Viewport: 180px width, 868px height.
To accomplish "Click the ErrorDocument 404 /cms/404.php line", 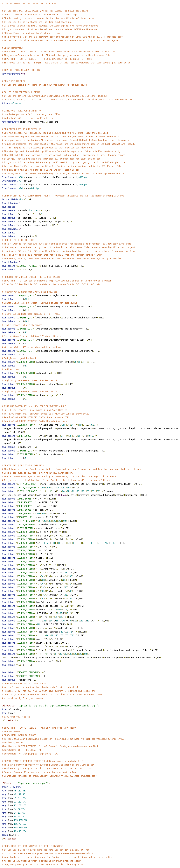I will (20, 188).
